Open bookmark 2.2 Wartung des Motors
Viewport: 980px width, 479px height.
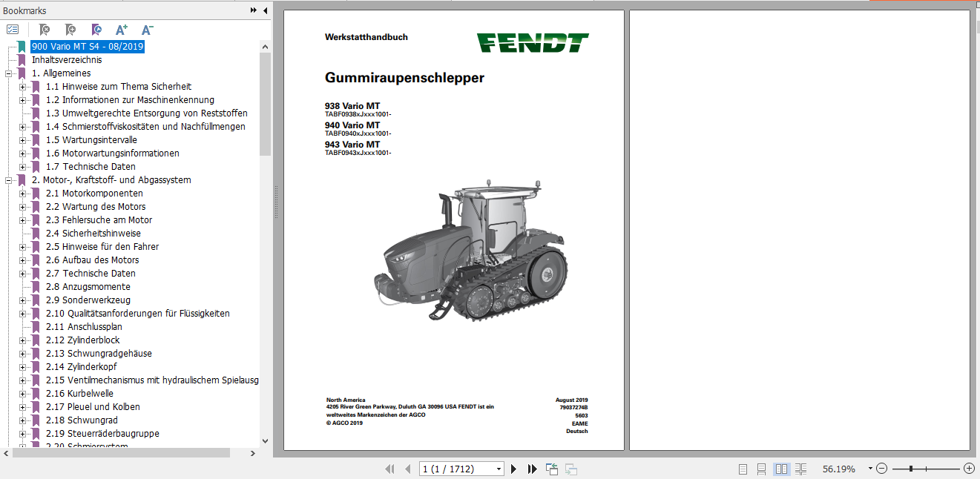point(96,207)
